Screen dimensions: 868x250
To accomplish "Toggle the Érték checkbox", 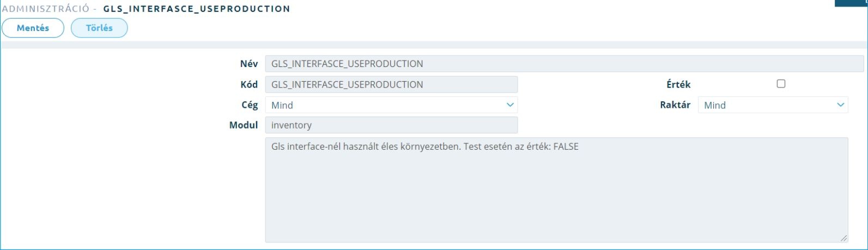I will tap(781, 84).
